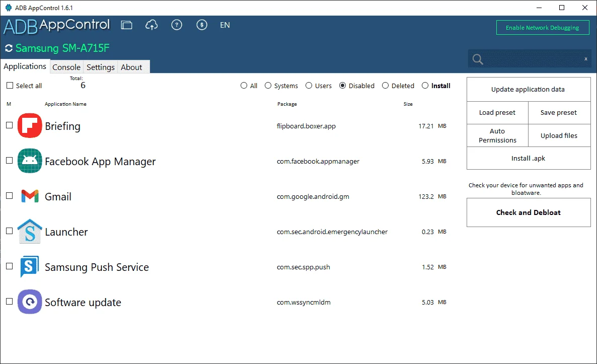Select the Users filter radio button
Screen dimensions: 597x364
(x=309, y=86)
